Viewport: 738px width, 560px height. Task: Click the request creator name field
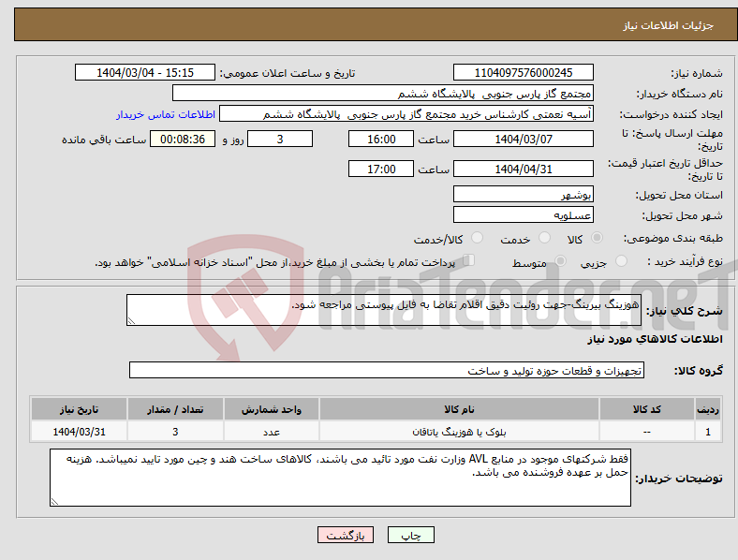pos(406,114)
